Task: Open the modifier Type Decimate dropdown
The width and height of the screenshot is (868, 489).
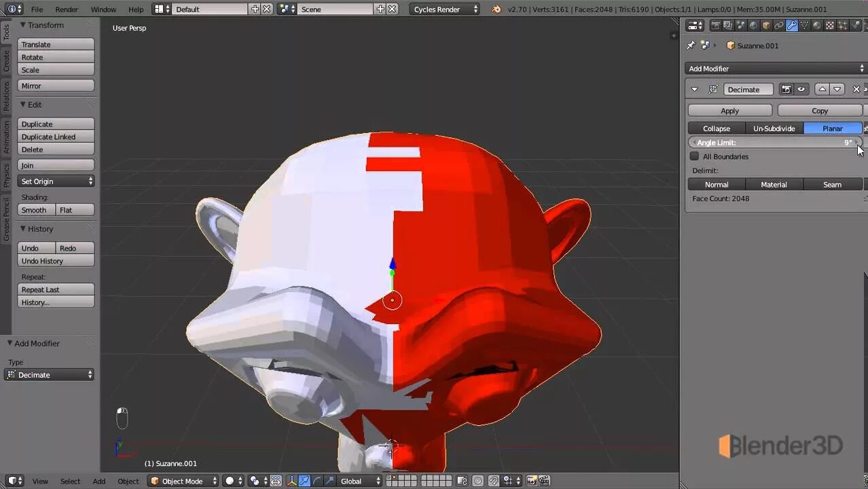Action: (49, 375)
